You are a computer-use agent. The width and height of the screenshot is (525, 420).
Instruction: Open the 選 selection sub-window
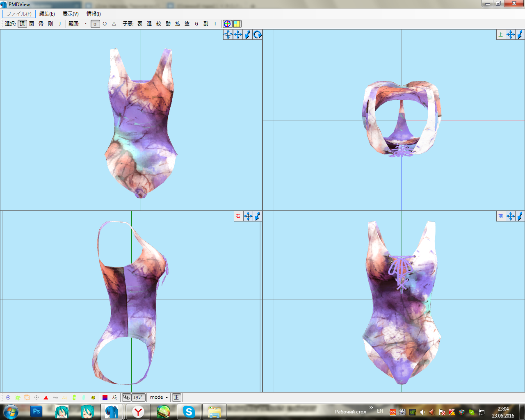(x=149, y=24)
